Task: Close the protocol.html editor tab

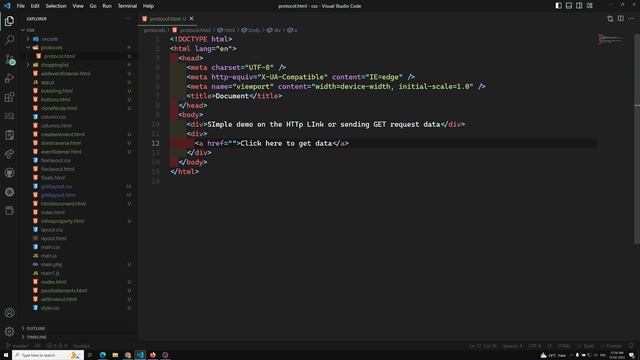Action: point(191,19)
